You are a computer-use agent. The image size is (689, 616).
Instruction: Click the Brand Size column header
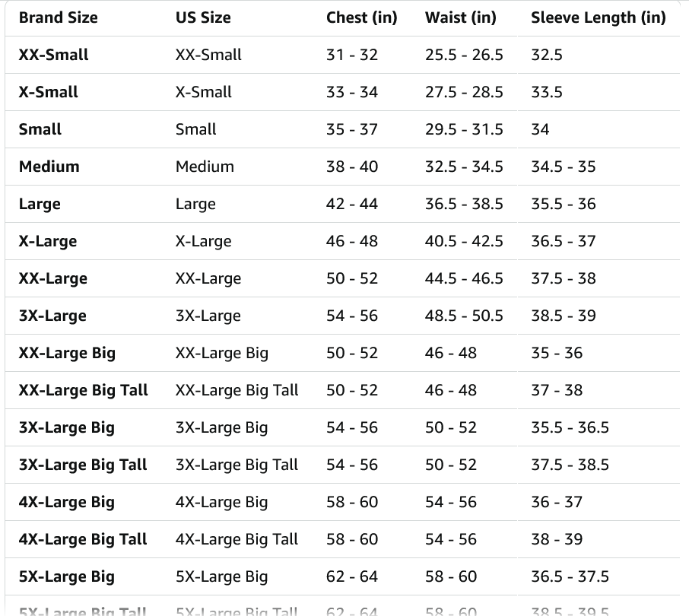coord(58,17)
